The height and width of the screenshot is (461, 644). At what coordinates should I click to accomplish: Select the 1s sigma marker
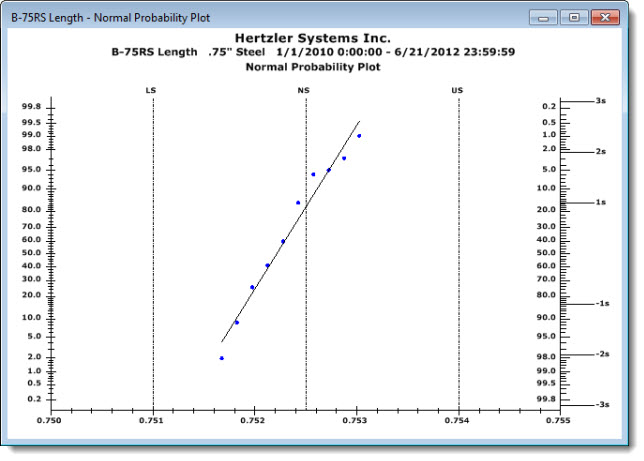pyautogui.click(x=600, y=202)
